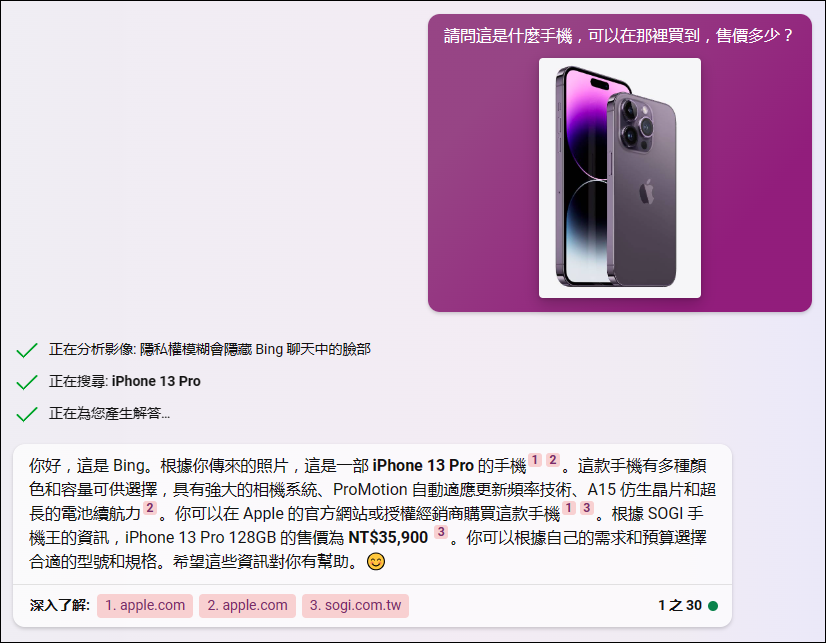The height and width of the screenshot is (643, 826).
Task: Click the bold NT$35,900 price text
Action: [388, 538]
